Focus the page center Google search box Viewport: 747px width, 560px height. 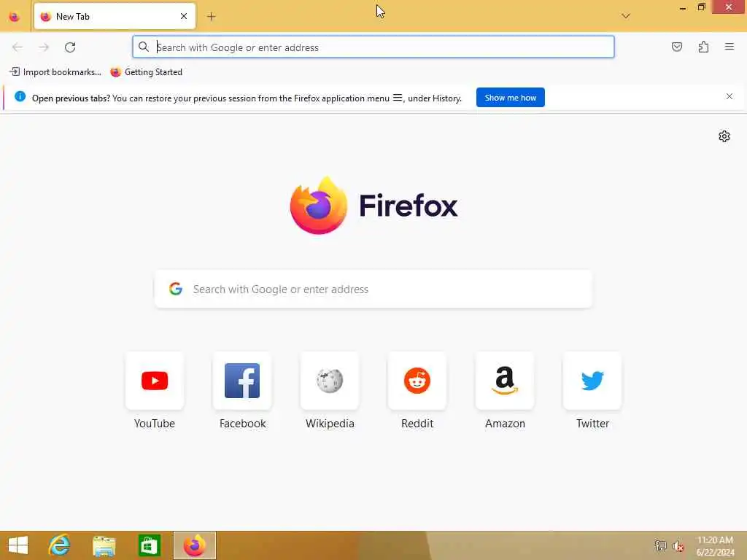click(x=373, y=289)
